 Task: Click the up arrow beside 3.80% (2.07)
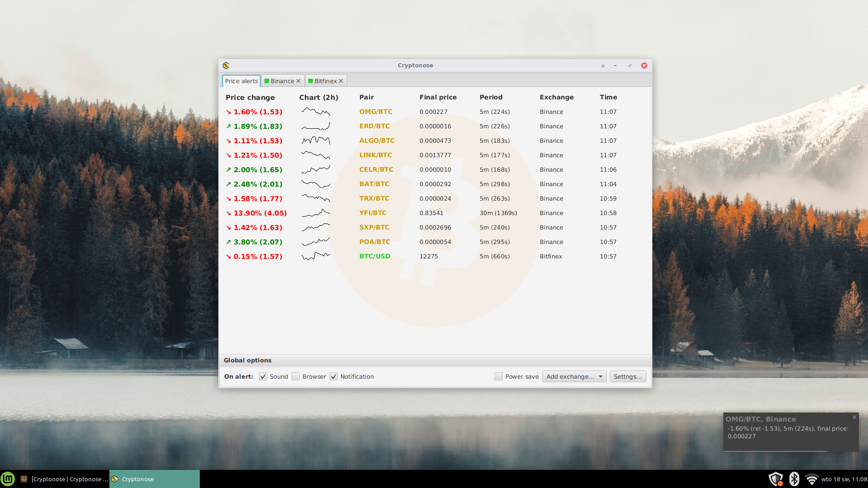tap(228, 242)
